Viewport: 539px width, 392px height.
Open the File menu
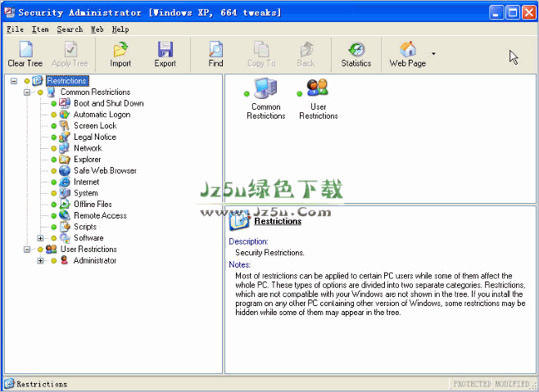coord(15,29)
